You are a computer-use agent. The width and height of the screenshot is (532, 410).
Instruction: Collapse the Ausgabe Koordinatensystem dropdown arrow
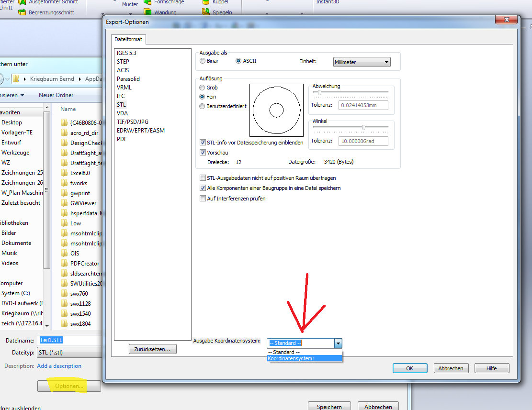pos(338,343)
